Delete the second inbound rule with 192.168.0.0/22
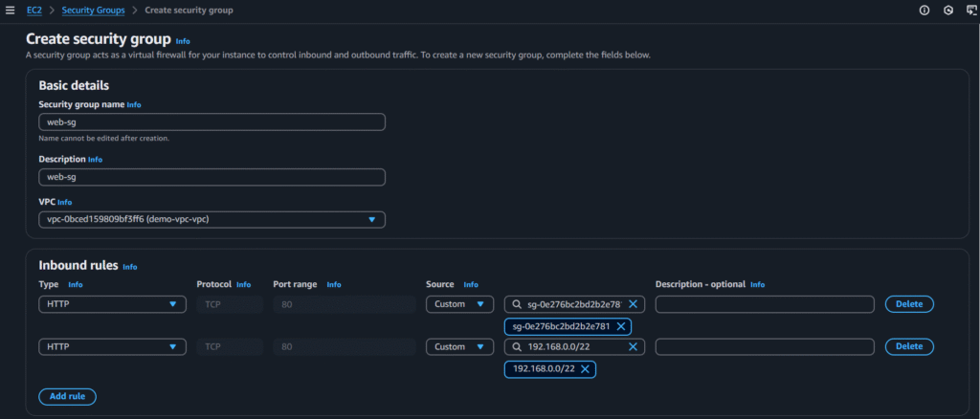Viewport: 980px width, 419px height. pos(909,346)
